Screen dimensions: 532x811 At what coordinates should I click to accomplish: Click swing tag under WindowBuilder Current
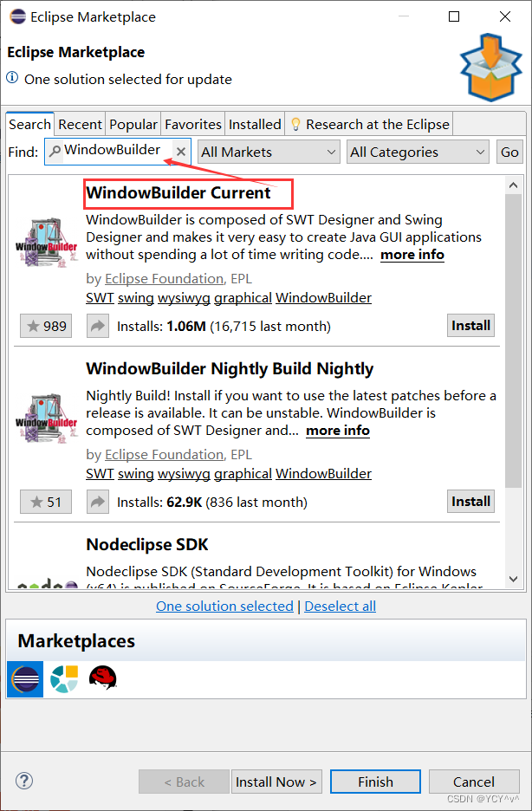tap(136, 298)
